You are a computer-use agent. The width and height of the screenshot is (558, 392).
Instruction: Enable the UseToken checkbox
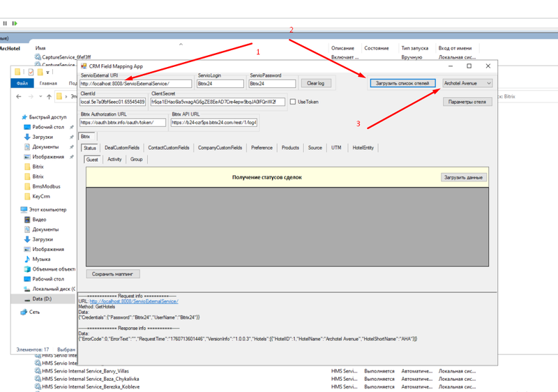click(293, 102)
